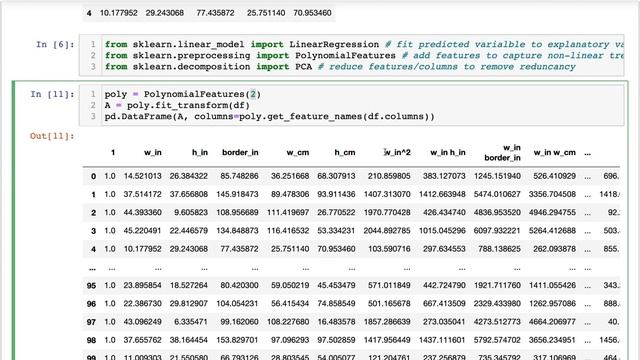Click cell value 571.011849 in row 95
The width and height of the screenshot is (640, 360).
389,285
